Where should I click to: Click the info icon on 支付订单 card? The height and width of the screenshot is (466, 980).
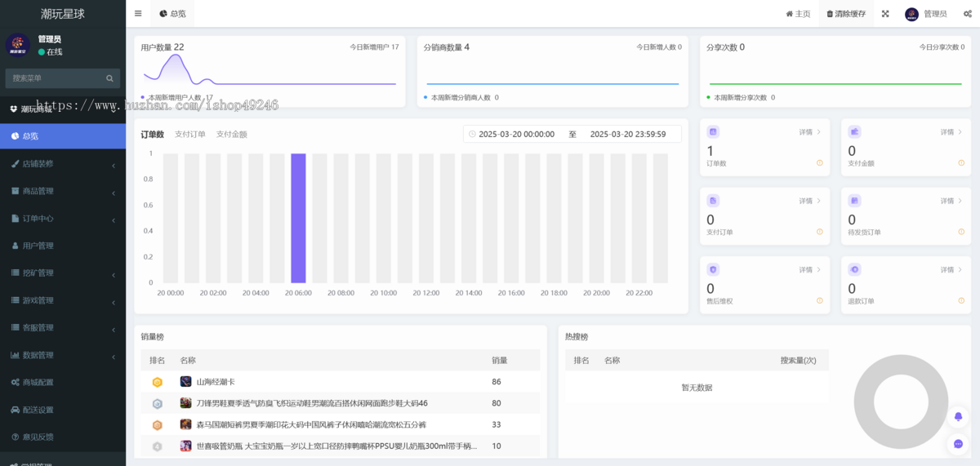pyautogui.click(x=820, y=232)
